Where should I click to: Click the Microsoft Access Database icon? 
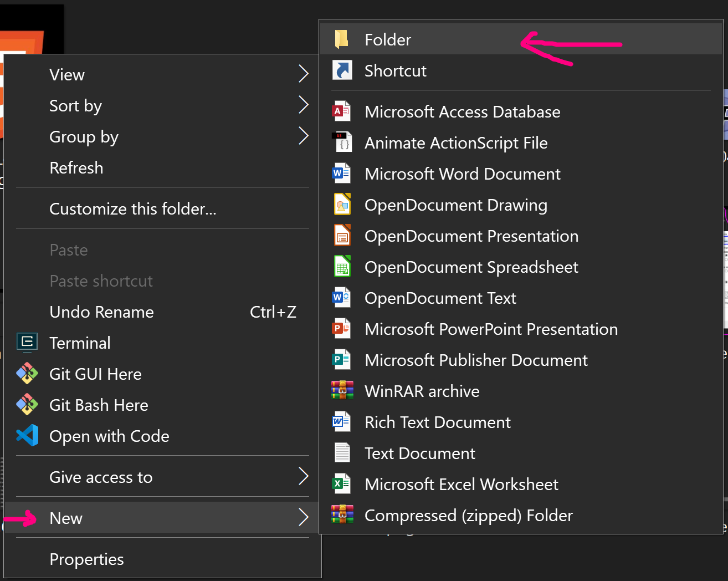[342, 111]
